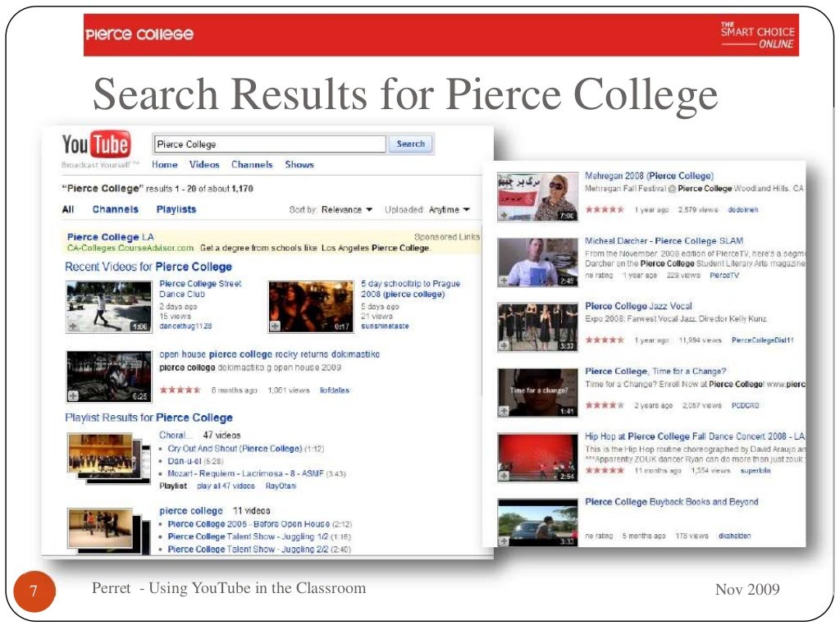Open the PierceTV uploader link
The height and width of the screenshot is (630, 840).
[724, 276]
